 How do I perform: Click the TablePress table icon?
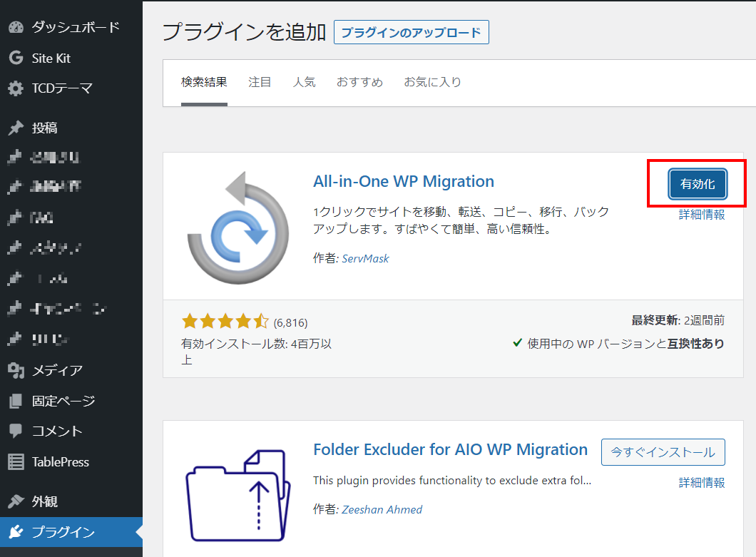[16, 462]
